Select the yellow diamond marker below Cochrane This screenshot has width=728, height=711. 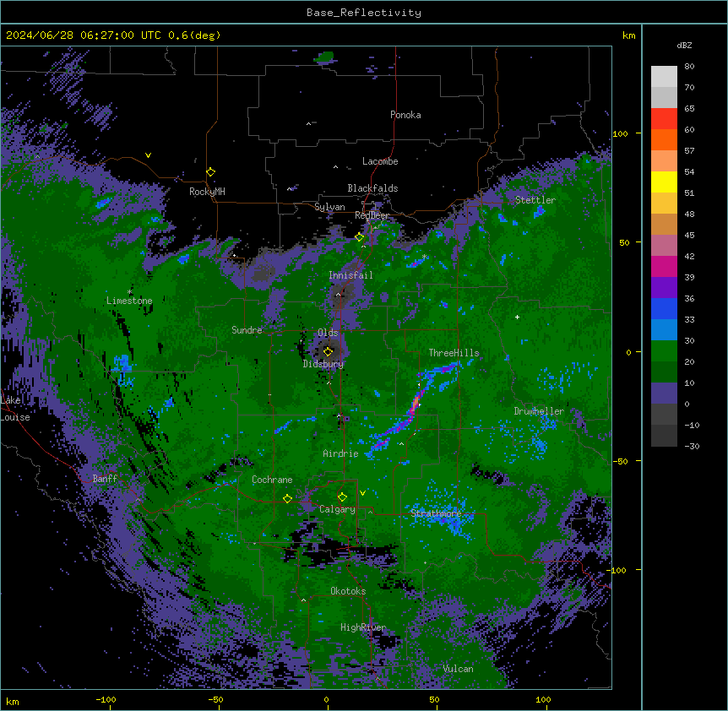[x=287, y=498]
